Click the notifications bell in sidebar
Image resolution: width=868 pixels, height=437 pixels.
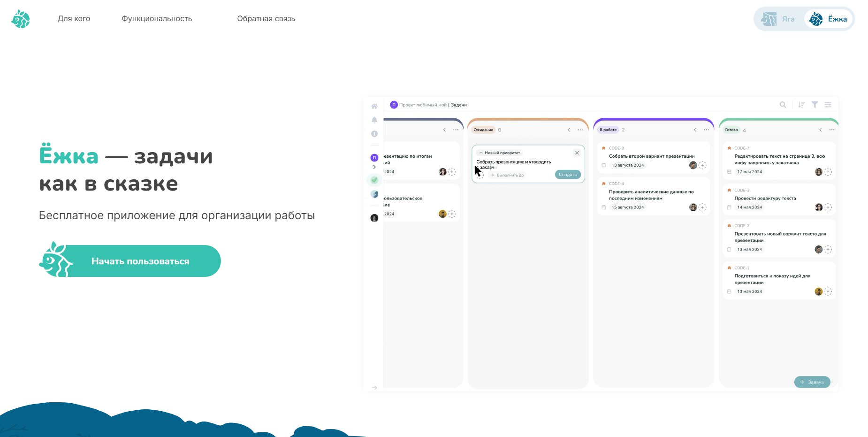tap(374, 120)
